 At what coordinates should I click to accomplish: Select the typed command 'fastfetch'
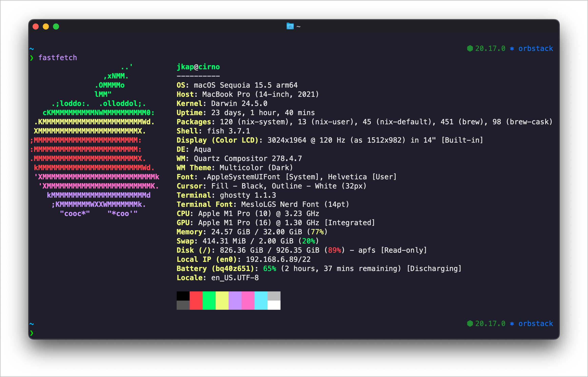(58, 58)
